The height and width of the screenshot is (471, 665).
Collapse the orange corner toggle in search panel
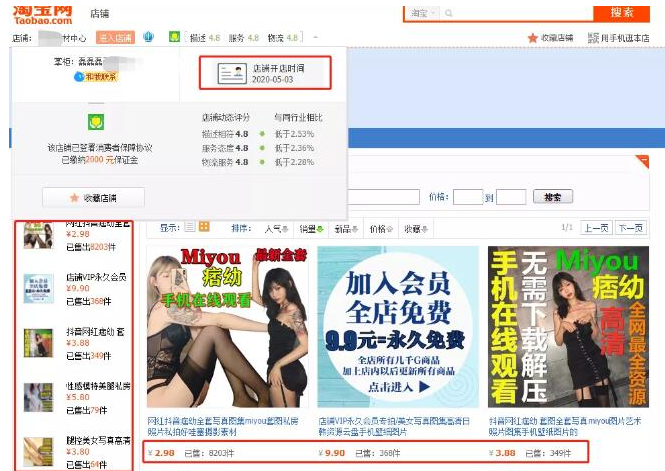click(643, 161)
